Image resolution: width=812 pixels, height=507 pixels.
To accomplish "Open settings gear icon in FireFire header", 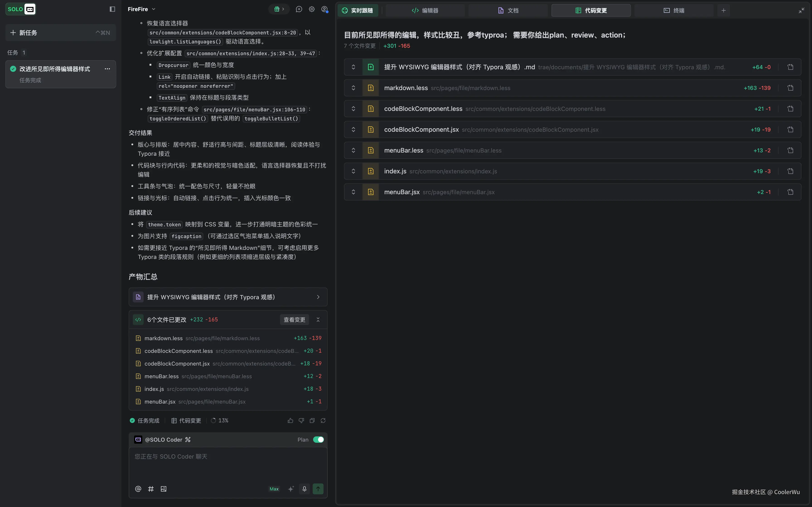I will (x=312, y=9).
